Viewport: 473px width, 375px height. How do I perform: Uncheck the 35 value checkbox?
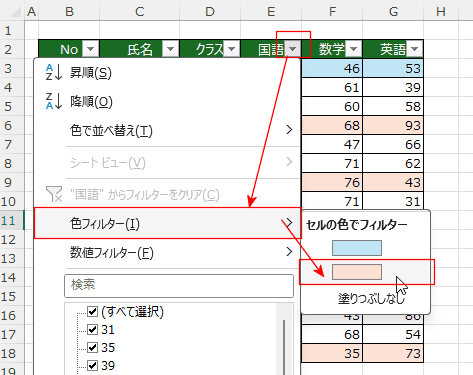[x=92, y=347]
